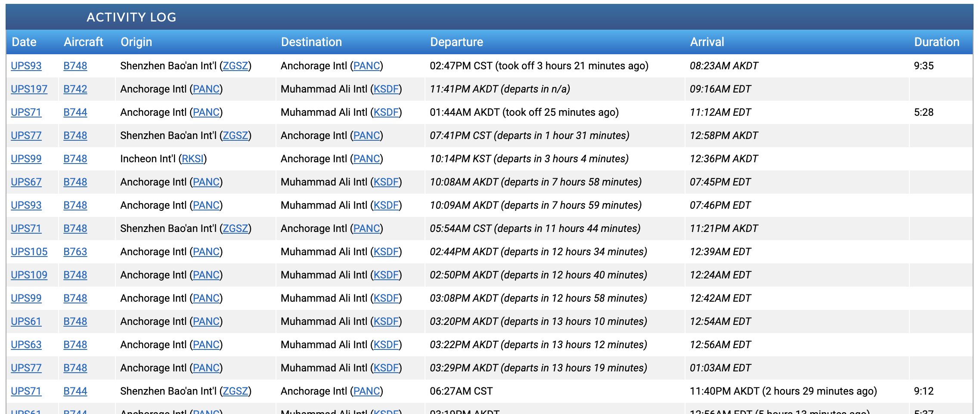
Task: Click the Destination column header
Action: [311, 42]
